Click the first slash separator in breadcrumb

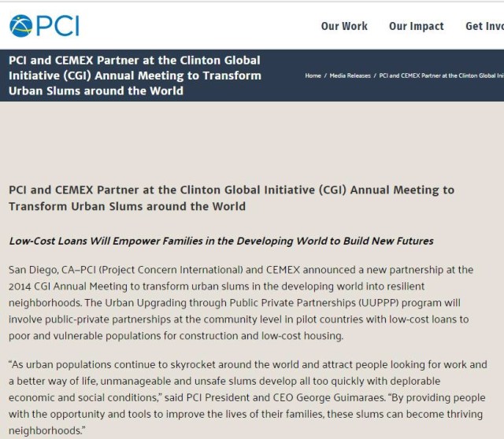(325, 76)
